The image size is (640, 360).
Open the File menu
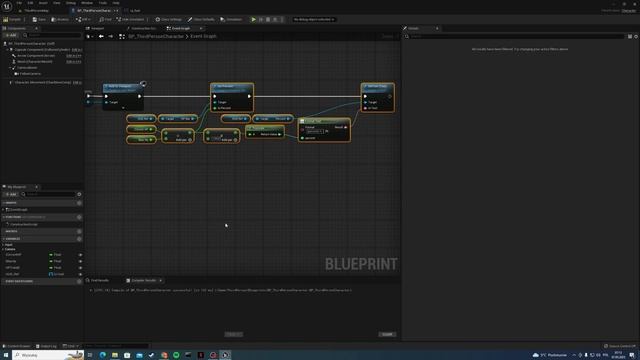[19, 3]
